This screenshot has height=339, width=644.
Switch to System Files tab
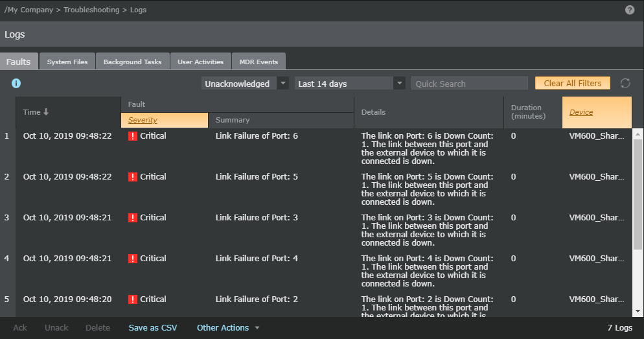coord(67,62)
